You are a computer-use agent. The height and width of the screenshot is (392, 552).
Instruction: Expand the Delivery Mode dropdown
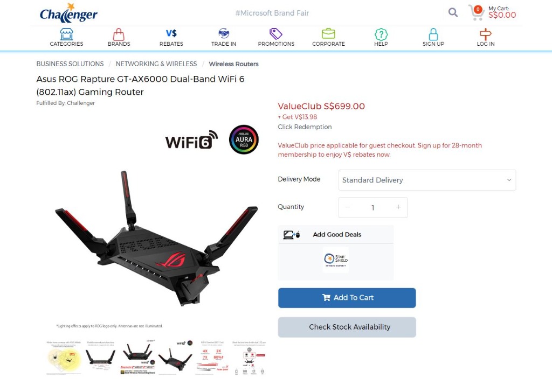[x=427, y=180]
